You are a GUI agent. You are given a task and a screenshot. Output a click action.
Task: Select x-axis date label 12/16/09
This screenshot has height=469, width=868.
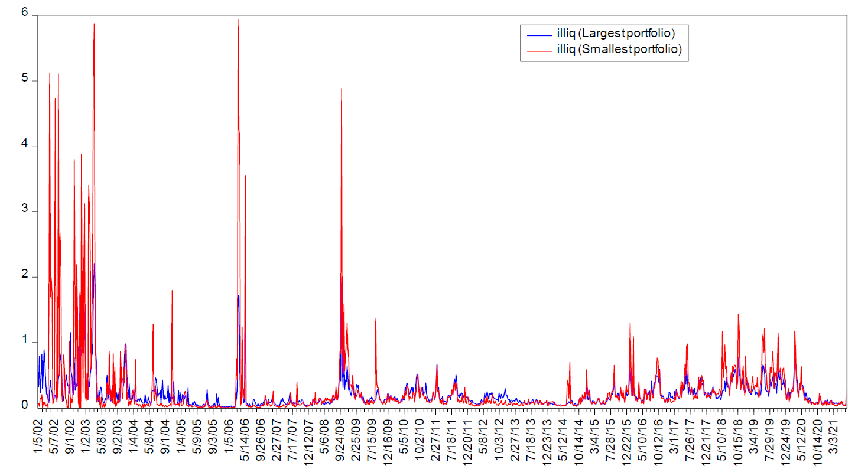click(x=388, y=441)
